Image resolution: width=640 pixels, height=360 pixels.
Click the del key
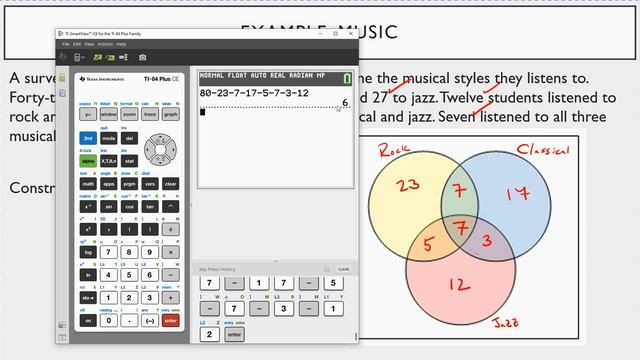coord(129,138)
